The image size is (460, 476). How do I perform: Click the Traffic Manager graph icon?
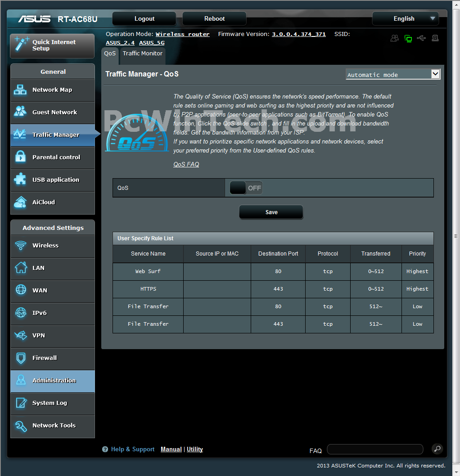tap(20, 134)
